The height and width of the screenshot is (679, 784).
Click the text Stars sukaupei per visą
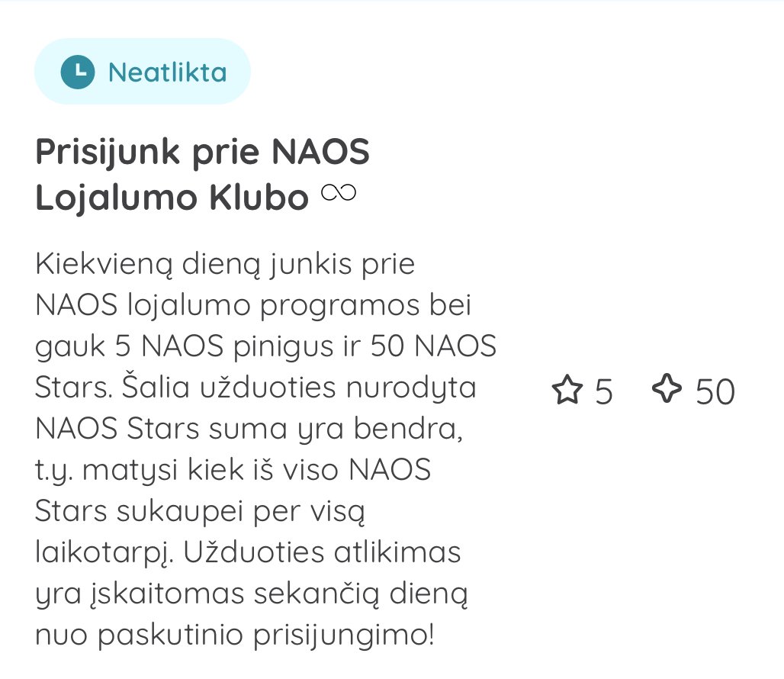click(x=200, y=511)
